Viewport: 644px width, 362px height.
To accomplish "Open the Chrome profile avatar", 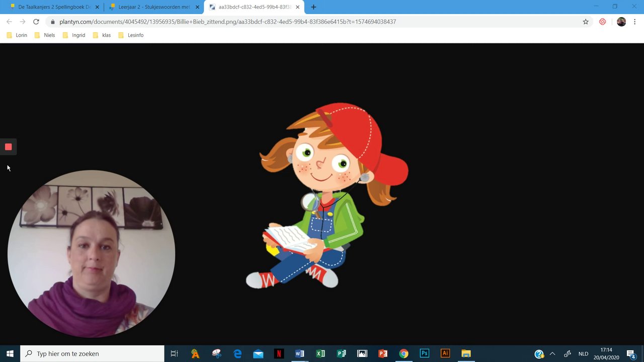I will [621, 22].
